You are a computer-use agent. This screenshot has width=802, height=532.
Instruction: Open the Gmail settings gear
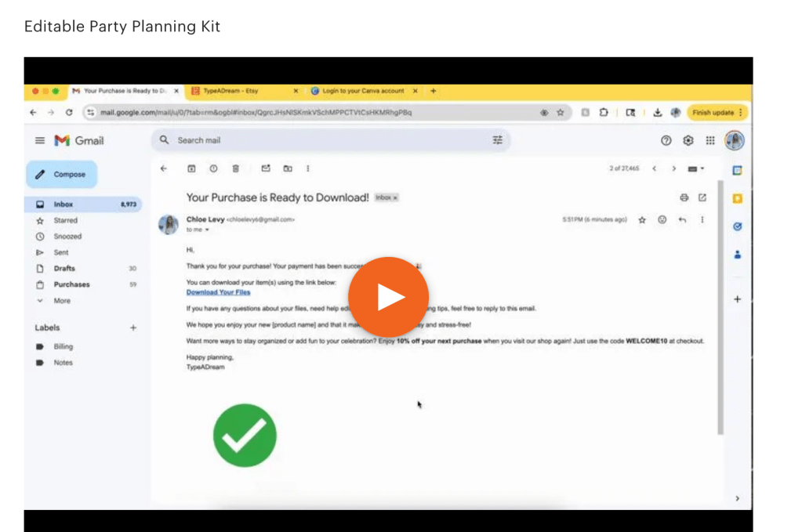[x=688, y=140]
